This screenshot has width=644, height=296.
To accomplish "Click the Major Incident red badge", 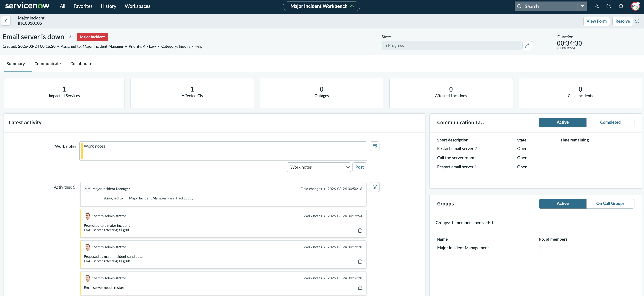I will click(x=92, y=37).
